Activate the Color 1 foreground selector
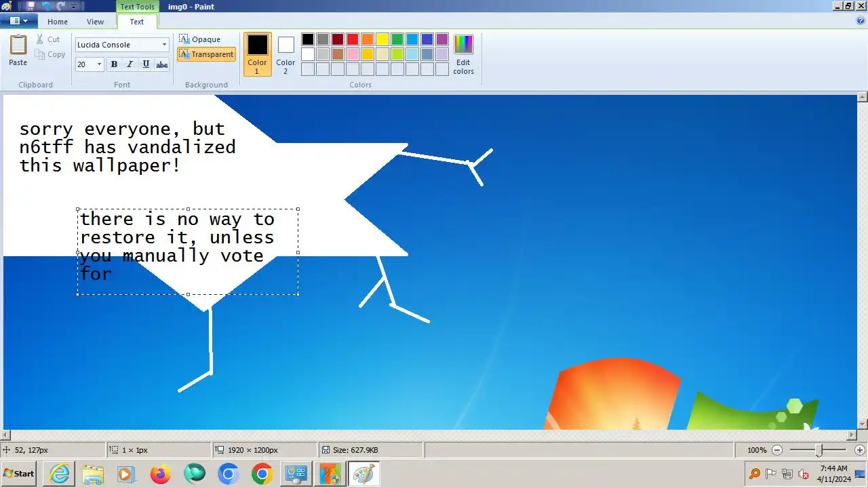Image resolution: width=868 pixels, height=488 pixels. tap(257, 54)
